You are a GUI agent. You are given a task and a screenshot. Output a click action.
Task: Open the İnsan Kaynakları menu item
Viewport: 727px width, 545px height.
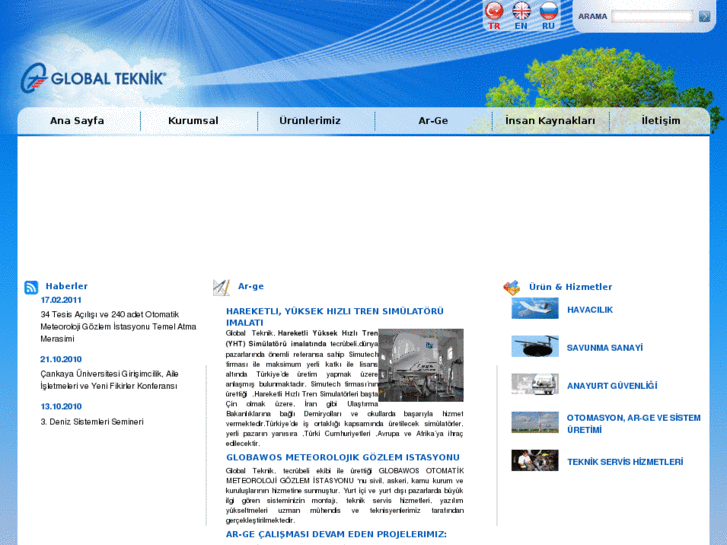click(550, 121)
